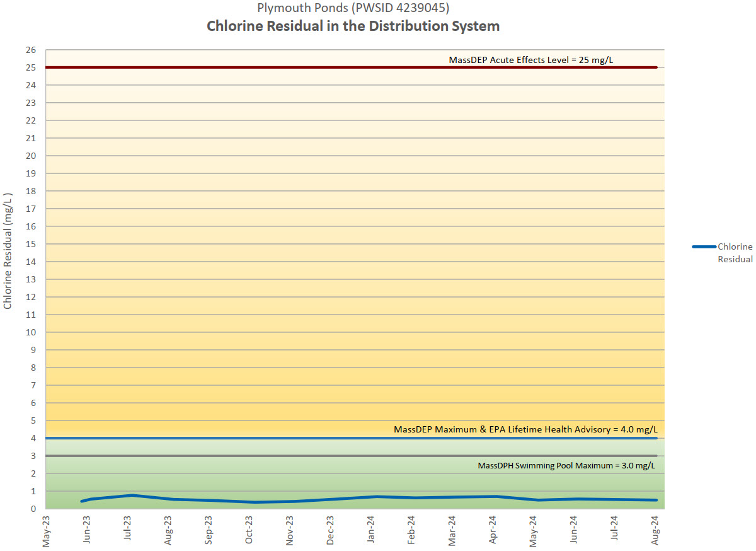Select the blue legend line swatch
This screenshot has height=551, width=756.
704,246
